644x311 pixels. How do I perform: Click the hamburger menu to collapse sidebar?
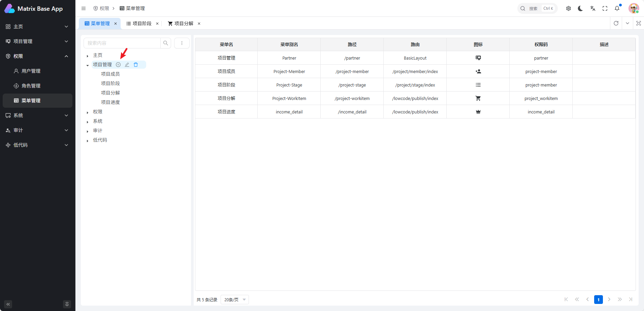(x=84, y=8)
